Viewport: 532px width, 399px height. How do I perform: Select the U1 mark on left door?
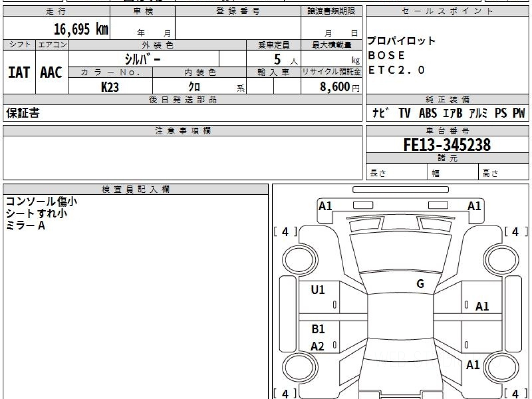click(318, 290)
